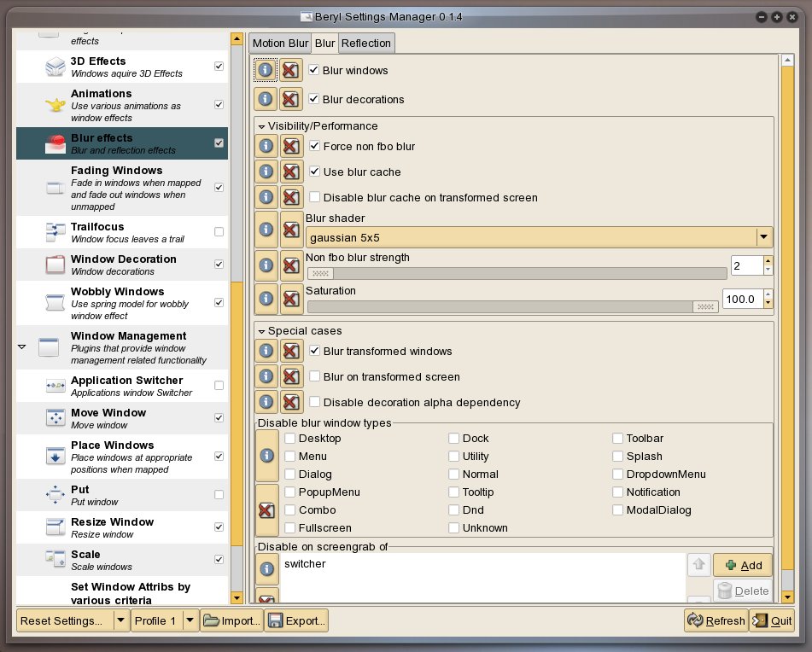The image size is (812, 652).
Task: Open the Reset Settings dropdown arrow
Action: click(120, 620)
